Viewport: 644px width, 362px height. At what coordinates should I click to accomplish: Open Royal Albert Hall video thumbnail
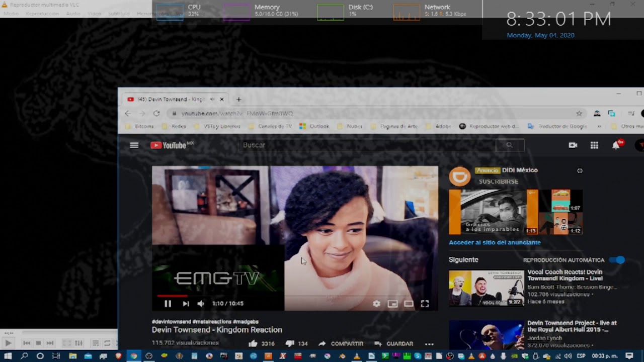[x=487, y=335]
